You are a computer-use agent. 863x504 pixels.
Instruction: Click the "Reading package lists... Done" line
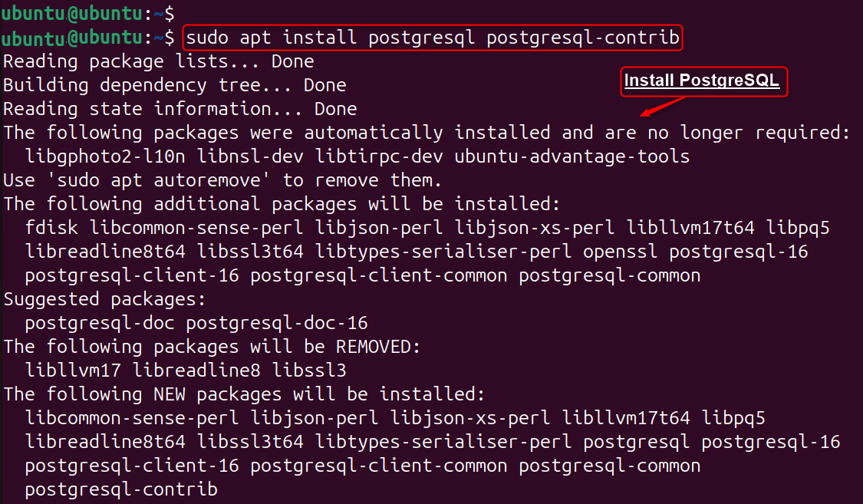[158, 61]
